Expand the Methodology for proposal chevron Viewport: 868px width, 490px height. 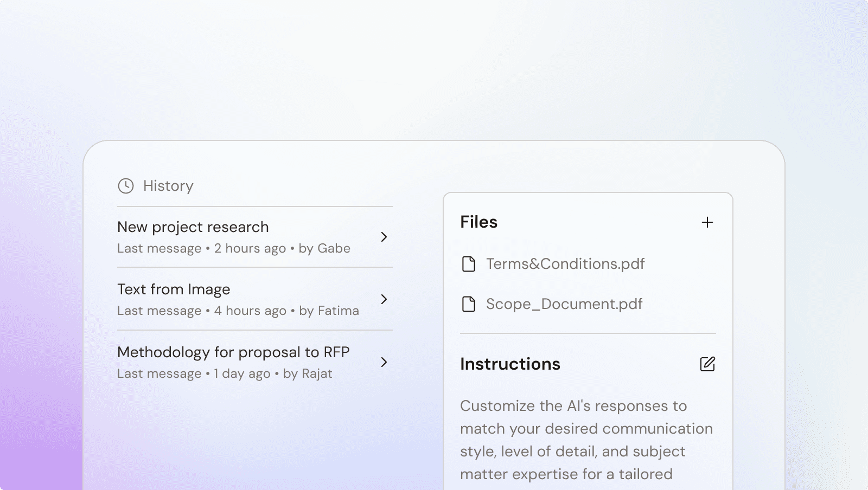(384, 362)
